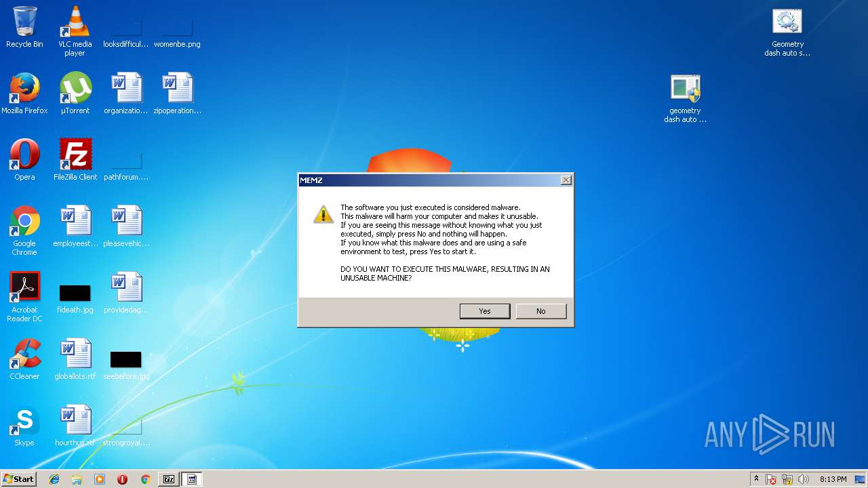Launch VLC media player shortcut
This screenshot has height=488, width=868.
point(75,30)
